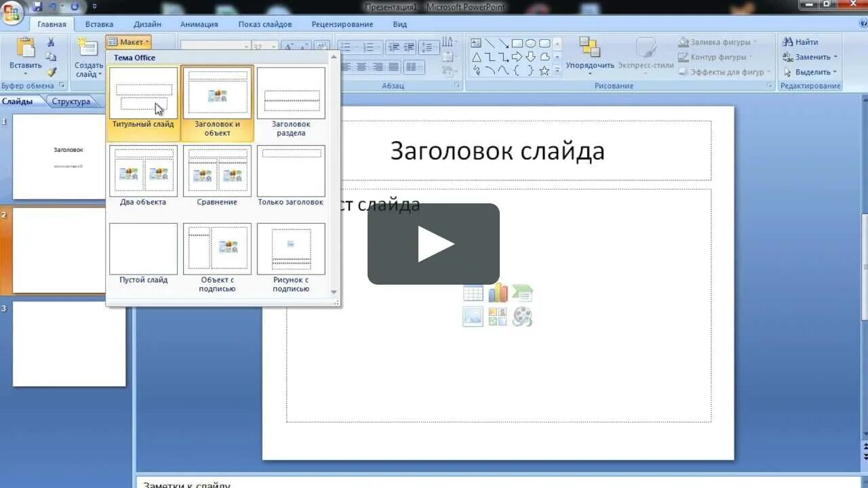Open the Quick Access Toolbar customize arrow
Screen dimensions: 868x488
94,7
